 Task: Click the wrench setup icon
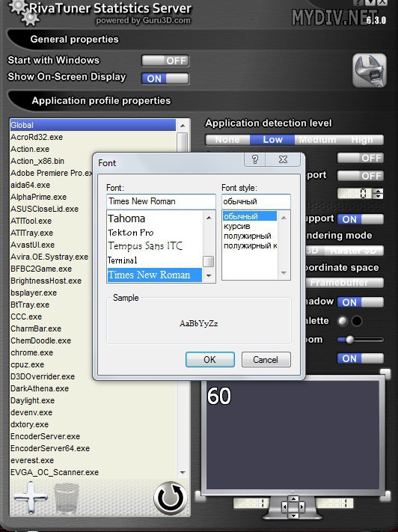pyautogui.click(x=370, y=70)
